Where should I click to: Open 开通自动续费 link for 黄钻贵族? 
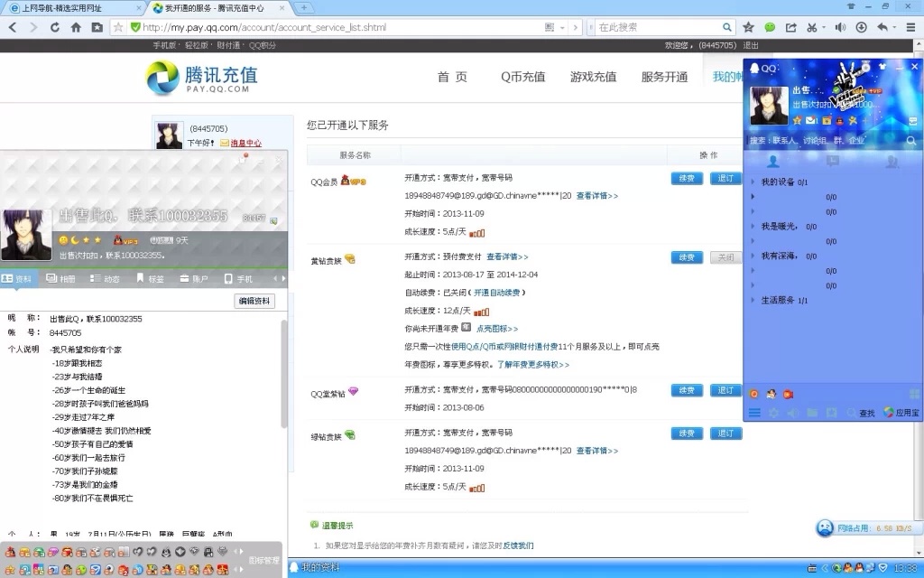pos(497,293)
